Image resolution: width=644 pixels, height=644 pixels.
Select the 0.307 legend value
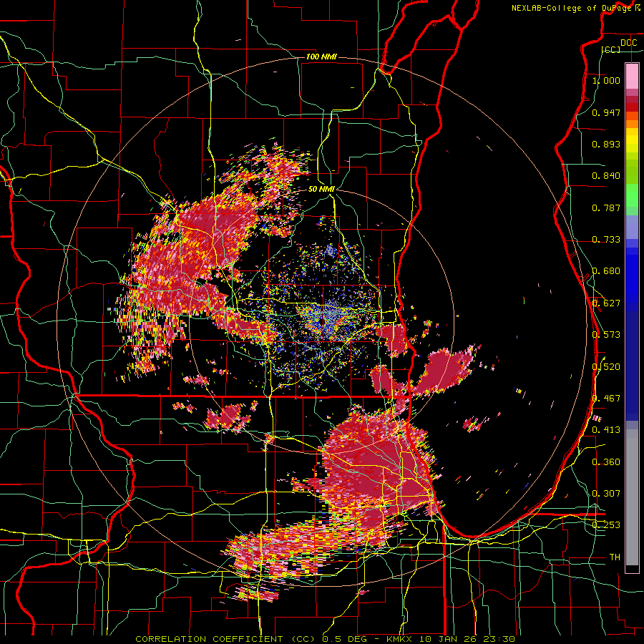(606, 494)
